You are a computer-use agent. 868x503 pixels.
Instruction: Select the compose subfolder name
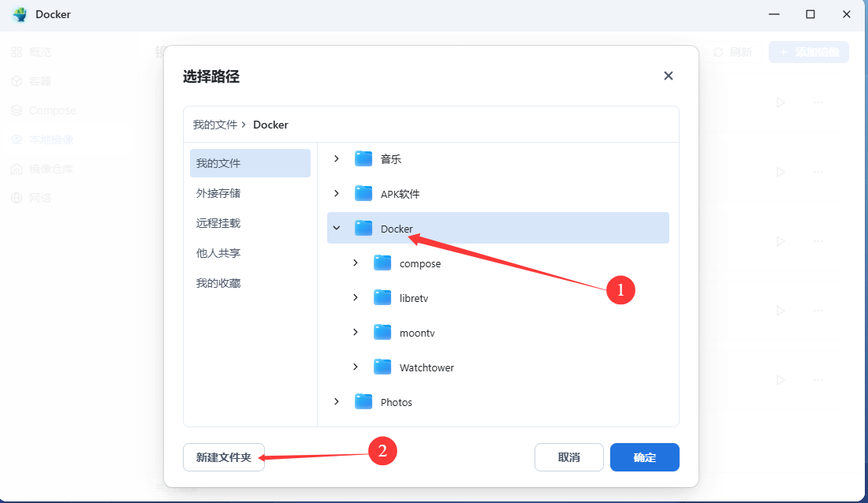pos(420,264)
